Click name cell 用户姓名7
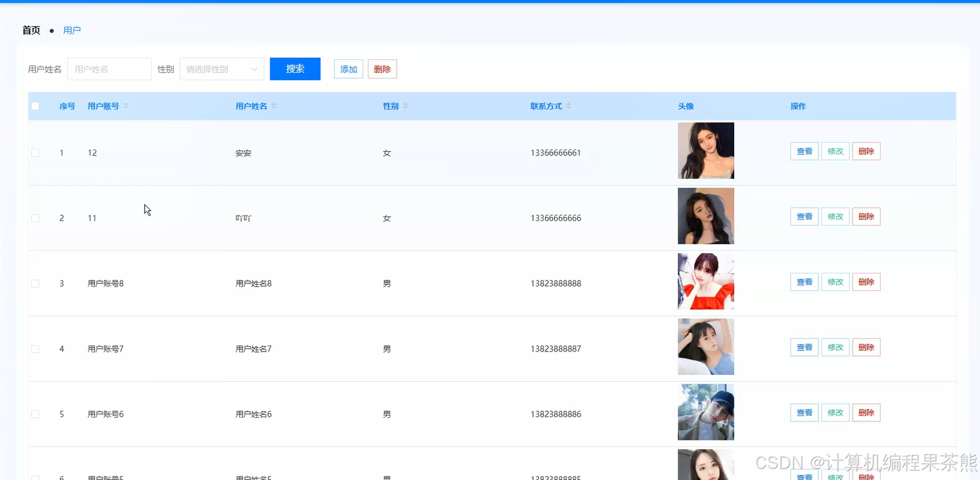 tap(253, 349)
